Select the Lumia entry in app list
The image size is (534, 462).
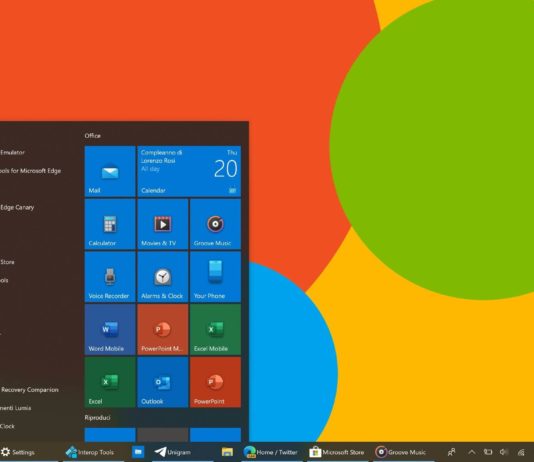click(16, 408)
